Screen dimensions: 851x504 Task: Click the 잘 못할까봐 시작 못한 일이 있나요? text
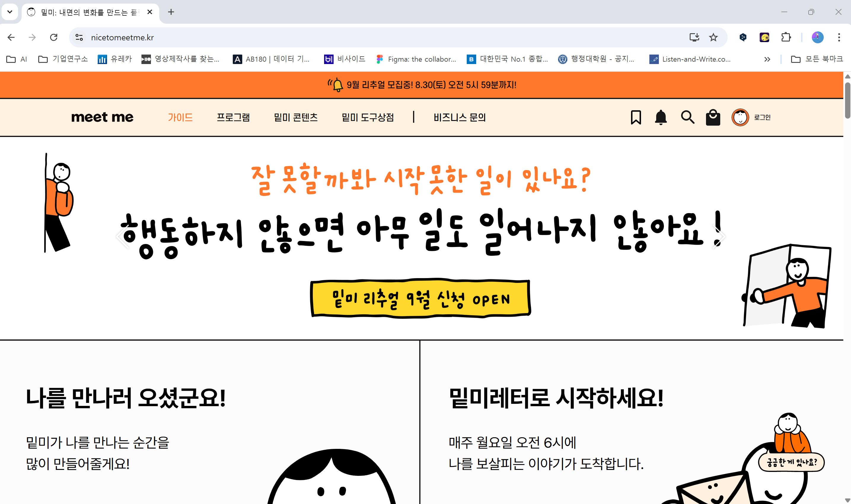coord(421,179)
